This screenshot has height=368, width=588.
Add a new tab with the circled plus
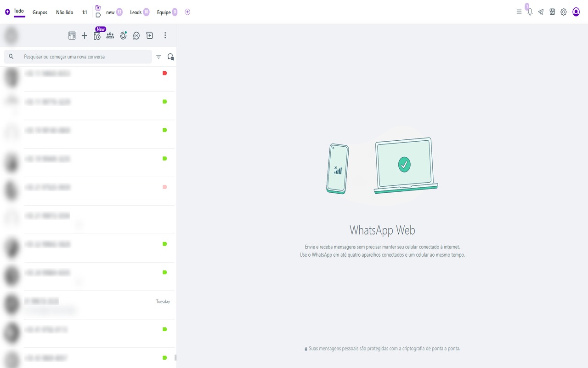(x=187, y=12)
